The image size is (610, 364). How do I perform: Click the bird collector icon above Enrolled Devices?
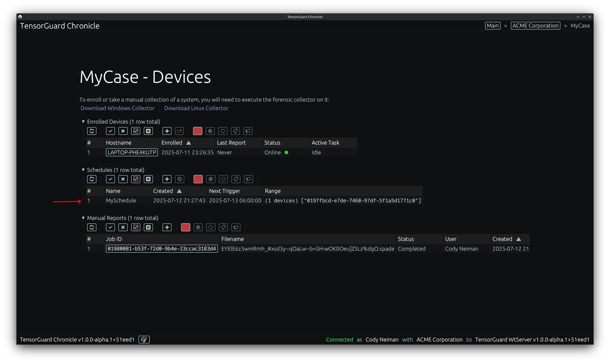[179, 131]
